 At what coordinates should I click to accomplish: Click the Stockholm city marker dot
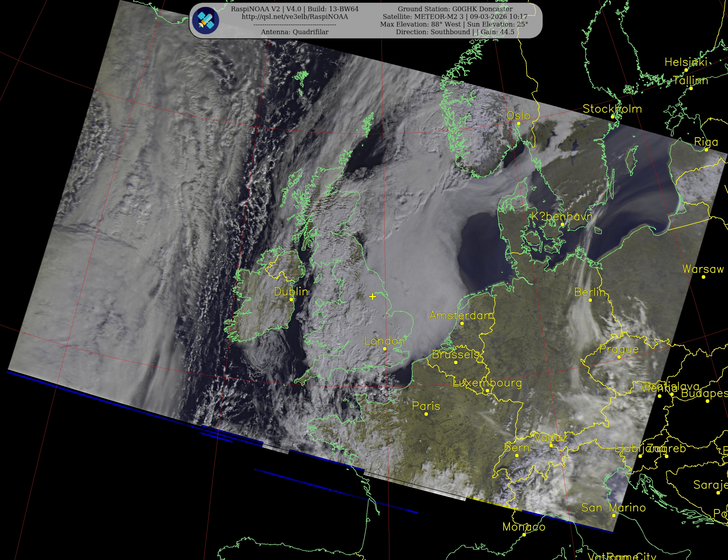point(612,117)
